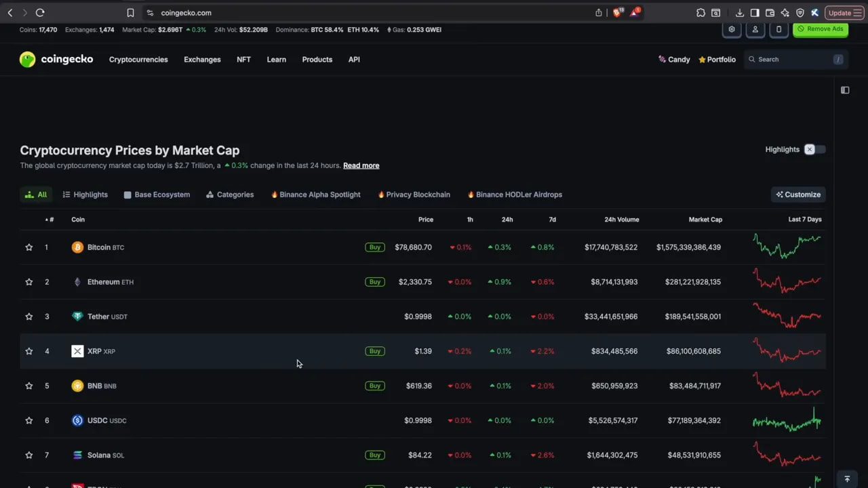Open the Learn nav menu

(x=276, y=60)
